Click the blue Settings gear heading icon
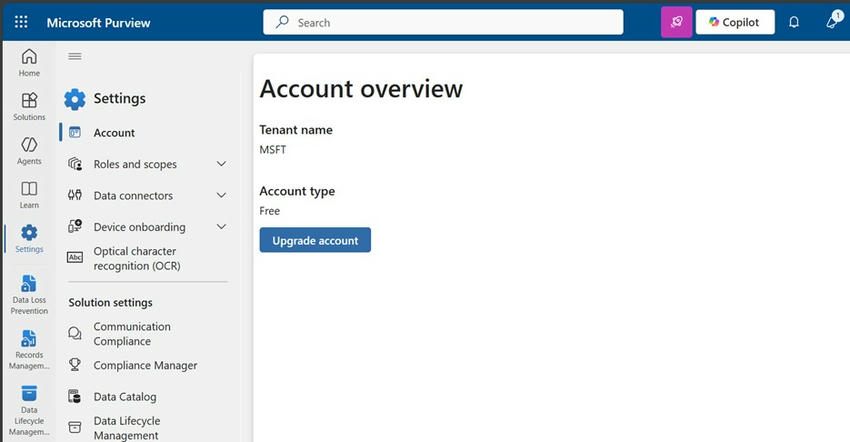The height and width of the screenshot is (442, 850). point(75,99)
